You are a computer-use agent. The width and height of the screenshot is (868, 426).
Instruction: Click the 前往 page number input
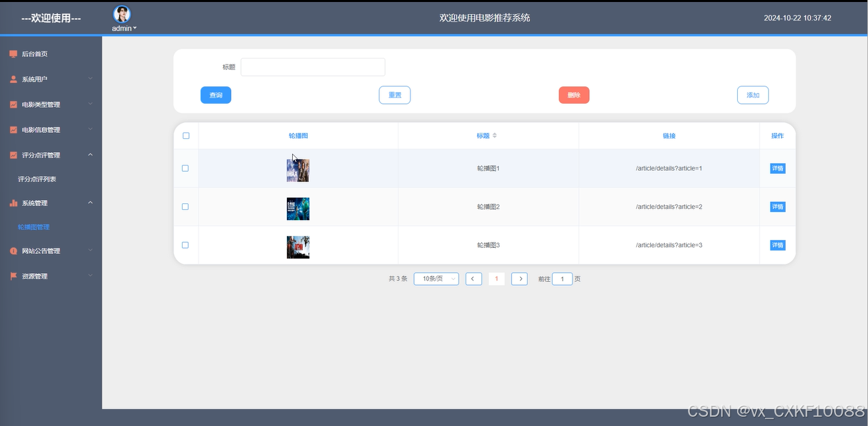[562, 279]
